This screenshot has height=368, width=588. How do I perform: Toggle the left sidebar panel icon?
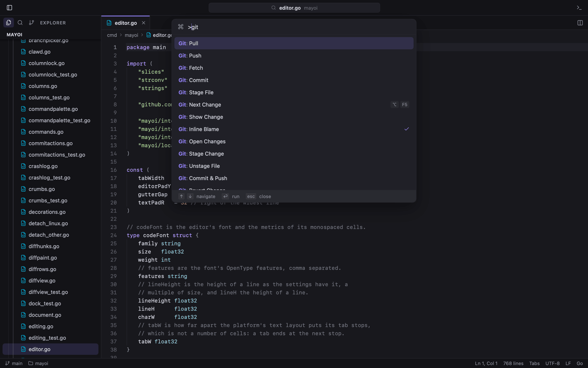[x=10, y=8]
